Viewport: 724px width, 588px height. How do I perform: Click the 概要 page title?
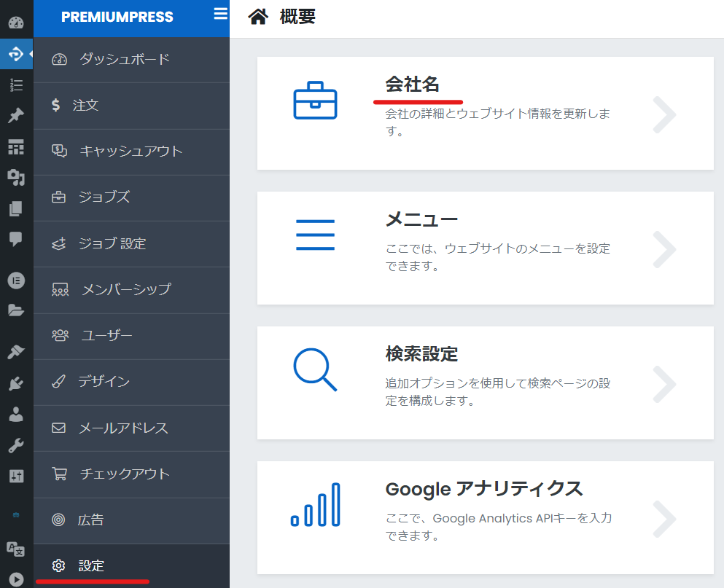(x=297, y=17)
